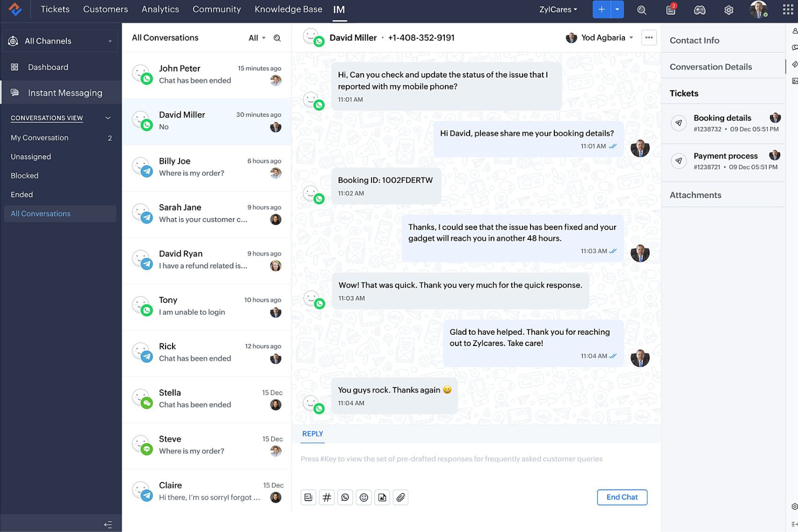Open the settings gear in top bar
Screen dimensions: 798x532
point(728,10)
